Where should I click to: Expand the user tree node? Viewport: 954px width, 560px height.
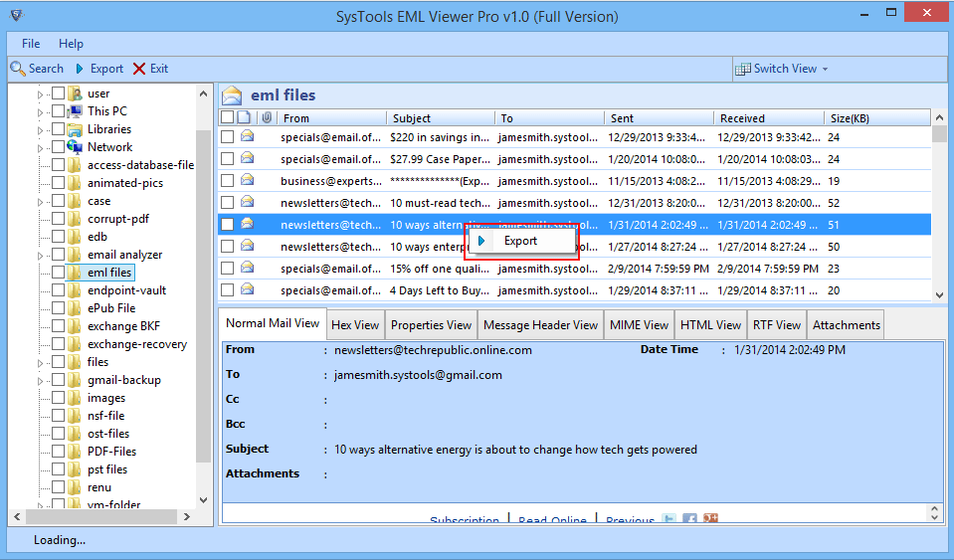click(40, 94)
